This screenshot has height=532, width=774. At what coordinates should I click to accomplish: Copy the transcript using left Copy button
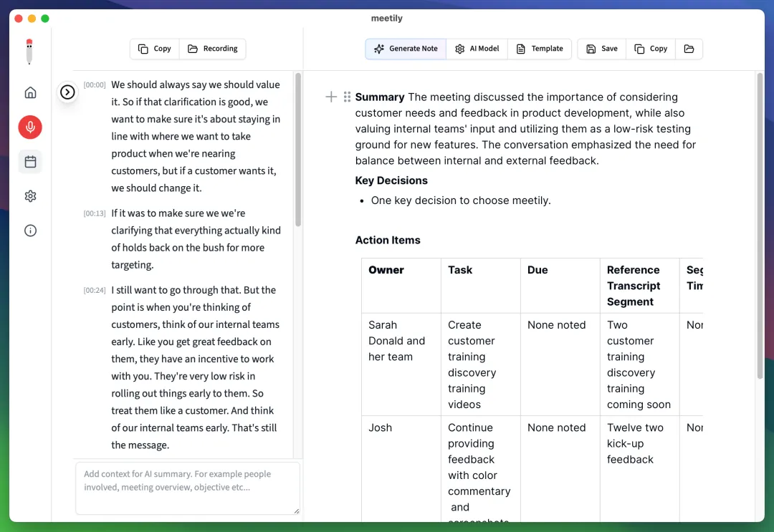coord(155,49)
